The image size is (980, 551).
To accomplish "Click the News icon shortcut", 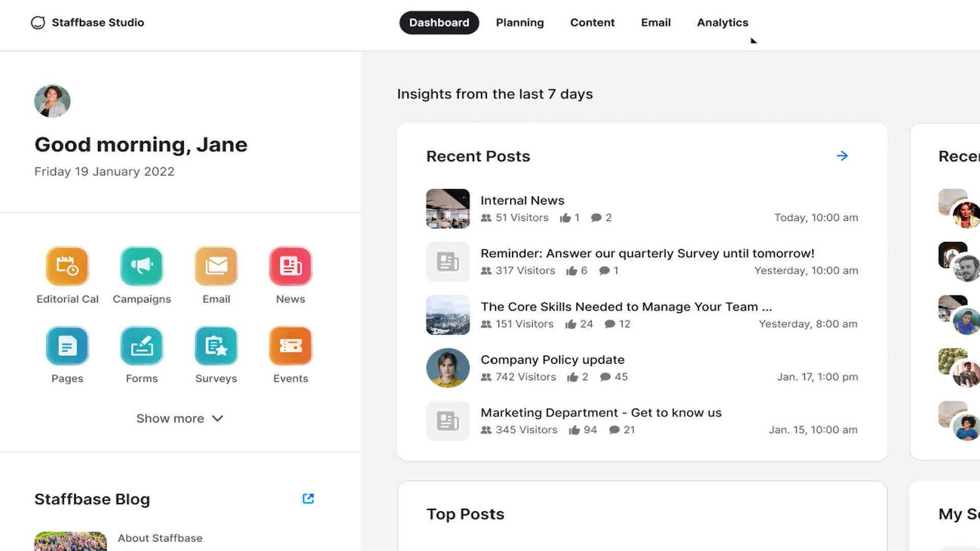I will pyautogui.click(x=290, y=266).
